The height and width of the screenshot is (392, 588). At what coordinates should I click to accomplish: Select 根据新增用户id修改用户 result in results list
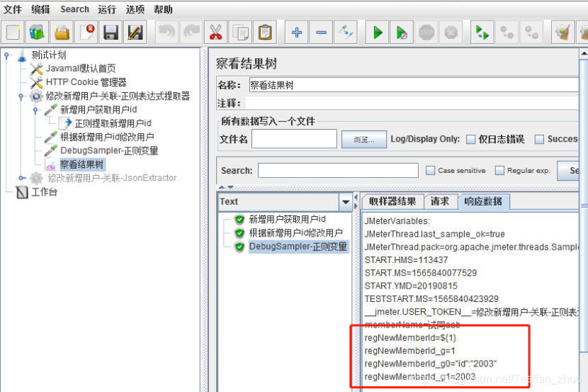pos(295,233)
